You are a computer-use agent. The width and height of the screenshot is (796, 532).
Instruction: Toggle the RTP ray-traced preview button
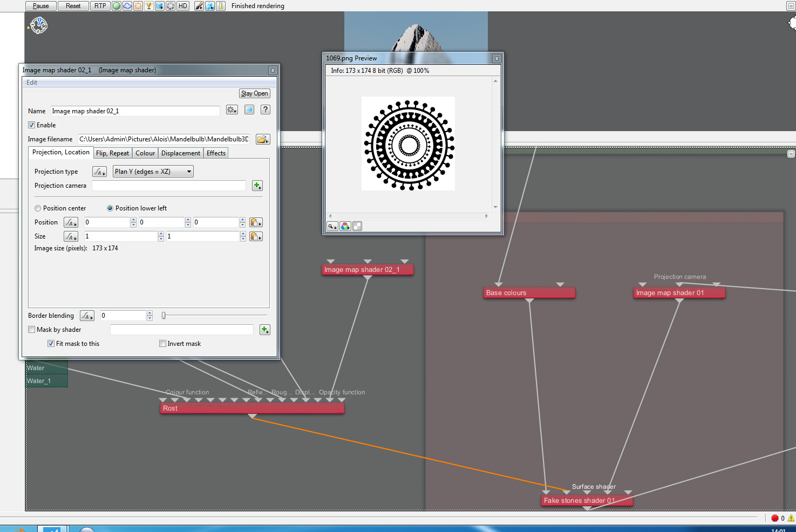point(100,6)
